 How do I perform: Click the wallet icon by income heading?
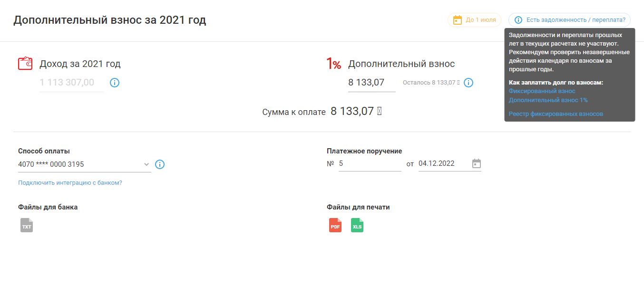click(25, 64)
